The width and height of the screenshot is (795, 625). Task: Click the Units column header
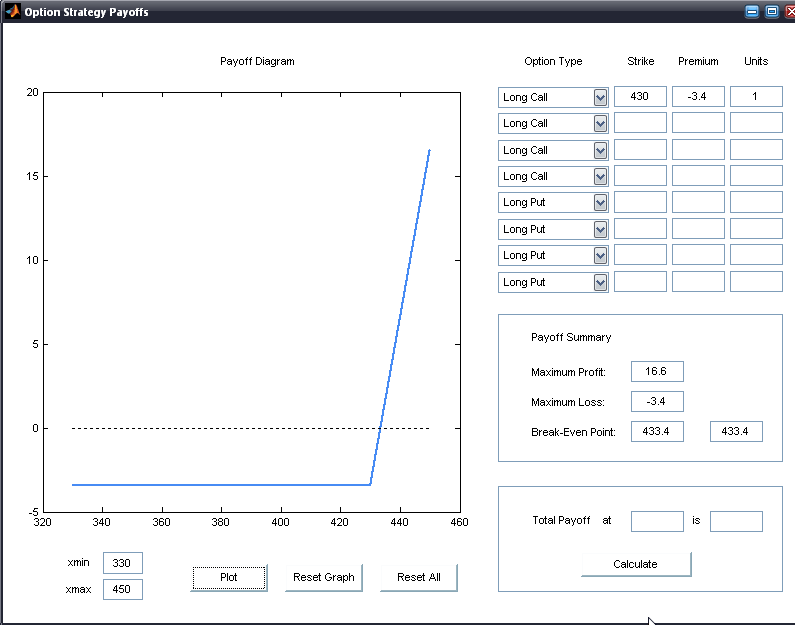[x=756, y=61]
